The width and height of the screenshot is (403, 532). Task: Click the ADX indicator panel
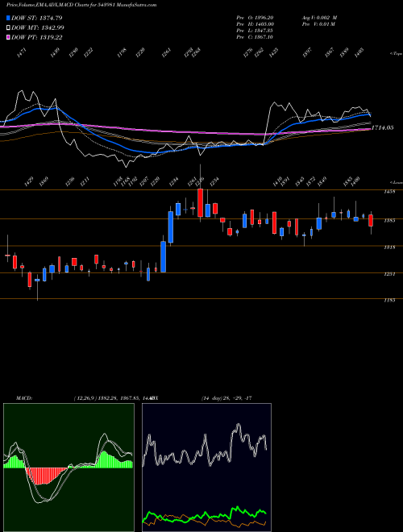pyautogui.click(x=206, y=468)
